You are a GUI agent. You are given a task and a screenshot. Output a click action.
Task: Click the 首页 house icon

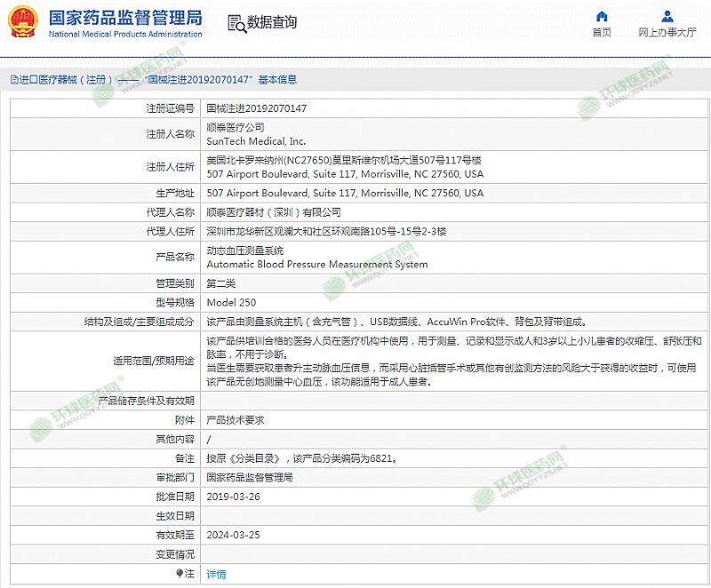pos(602,17)
